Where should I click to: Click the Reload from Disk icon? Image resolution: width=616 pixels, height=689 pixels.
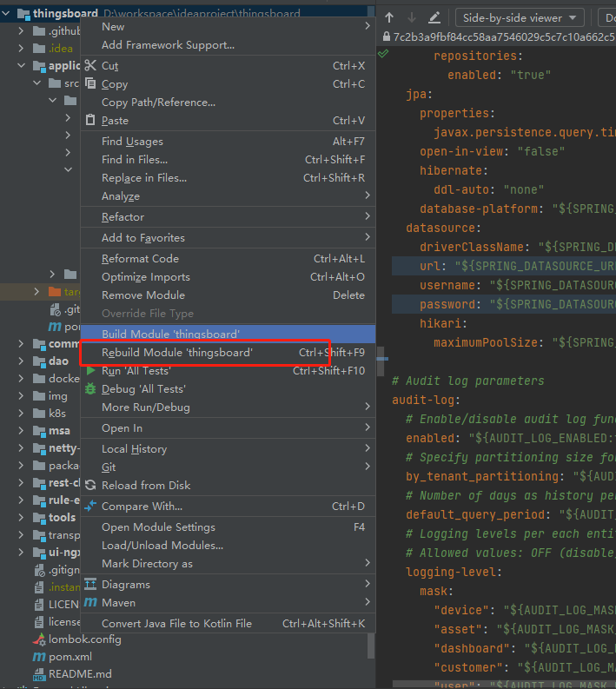click(x=90, y=485)
